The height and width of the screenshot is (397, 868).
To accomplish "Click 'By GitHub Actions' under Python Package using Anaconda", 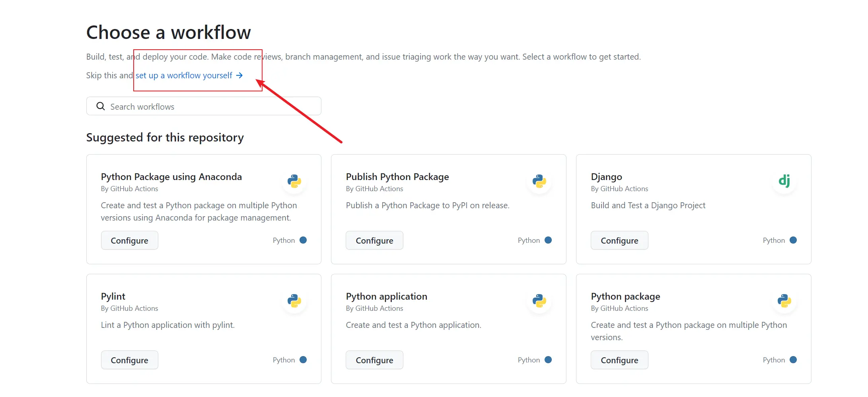I will coord(129,189).
